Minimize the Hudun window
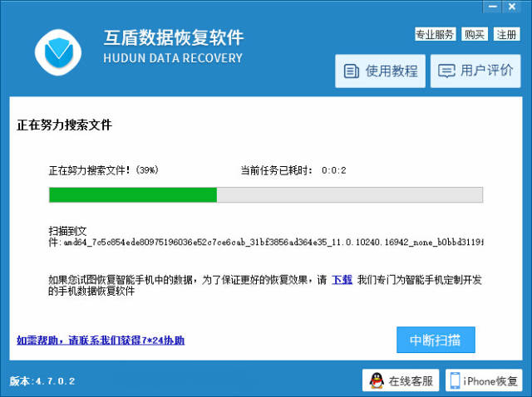 tap(493, 7)
